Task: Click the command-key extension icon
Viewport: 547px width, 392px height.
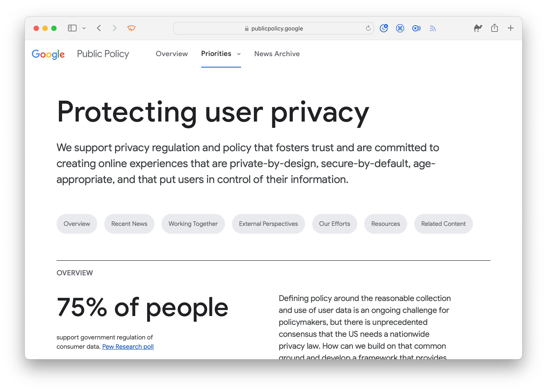Action: pos(400,28)
